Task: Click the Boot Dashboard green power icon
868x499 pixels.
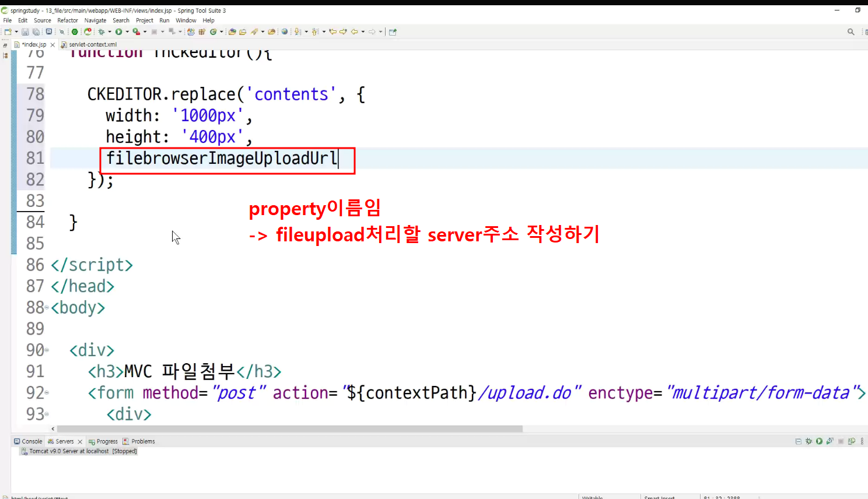Action: click(x=75, y=32)
